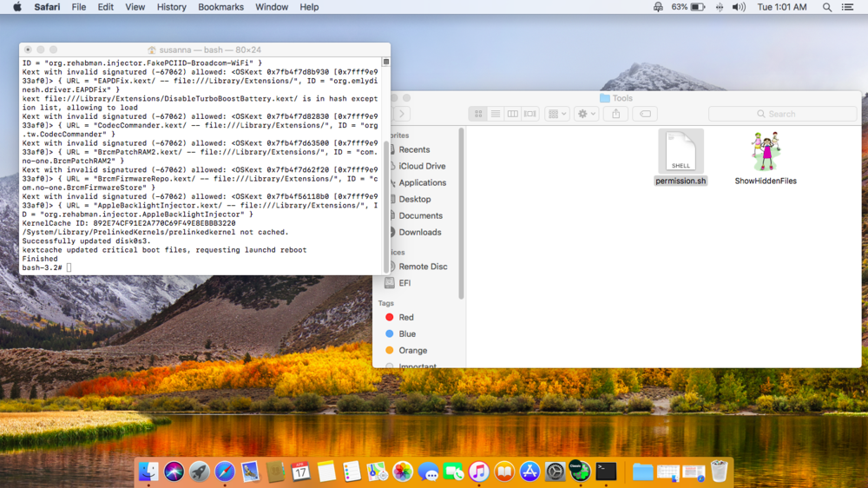Switch Finder to list view
The height and width of the screenshot is (488, 868).
[x=495, y=114]
